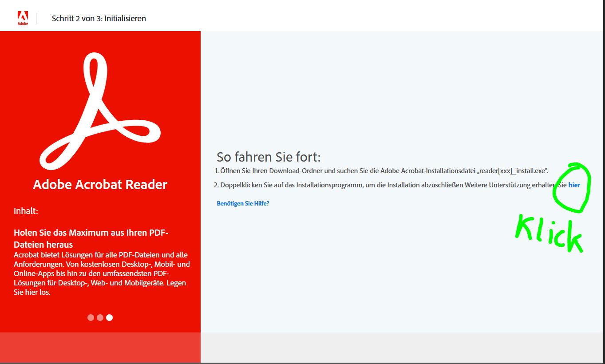Click the "Inhalt:" label
Screen dimensions: 605x364
click(x=26, y=211)
